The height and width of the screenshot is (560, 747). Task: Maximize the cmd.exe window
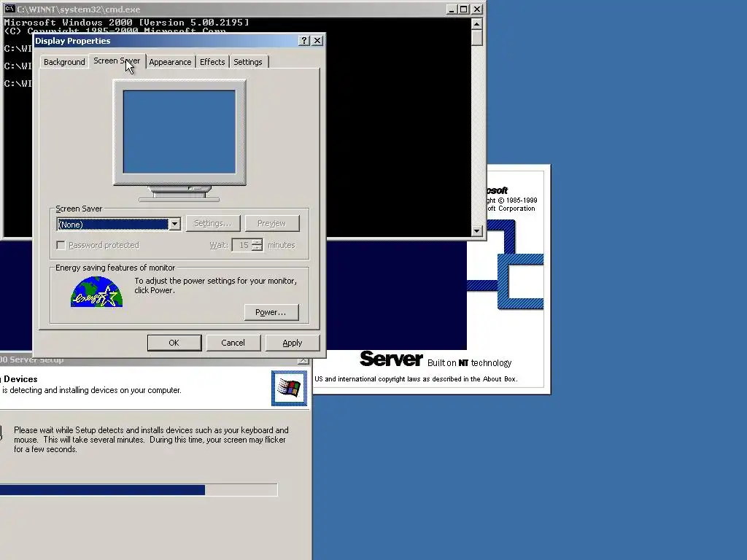[x=463, y=9]
